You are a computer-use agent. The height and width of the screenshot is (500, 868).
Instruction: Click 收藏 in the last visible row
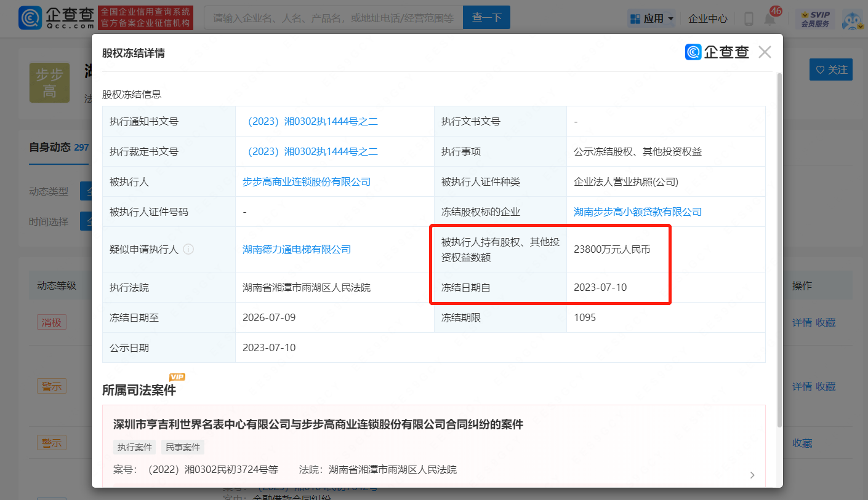[x=802, y=443]
